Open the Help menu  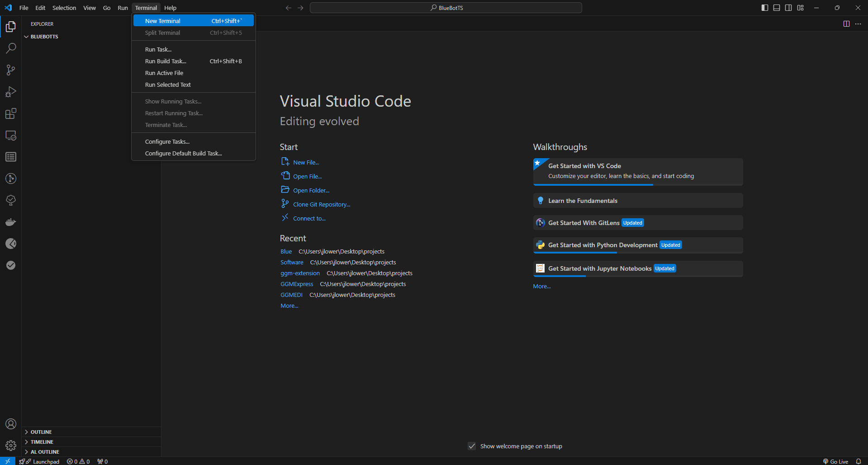click(170, 8)
